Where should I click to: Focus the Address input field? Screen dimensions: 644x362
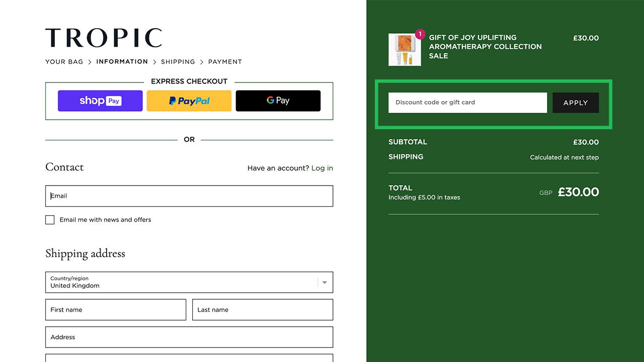(x=189, y=337)
